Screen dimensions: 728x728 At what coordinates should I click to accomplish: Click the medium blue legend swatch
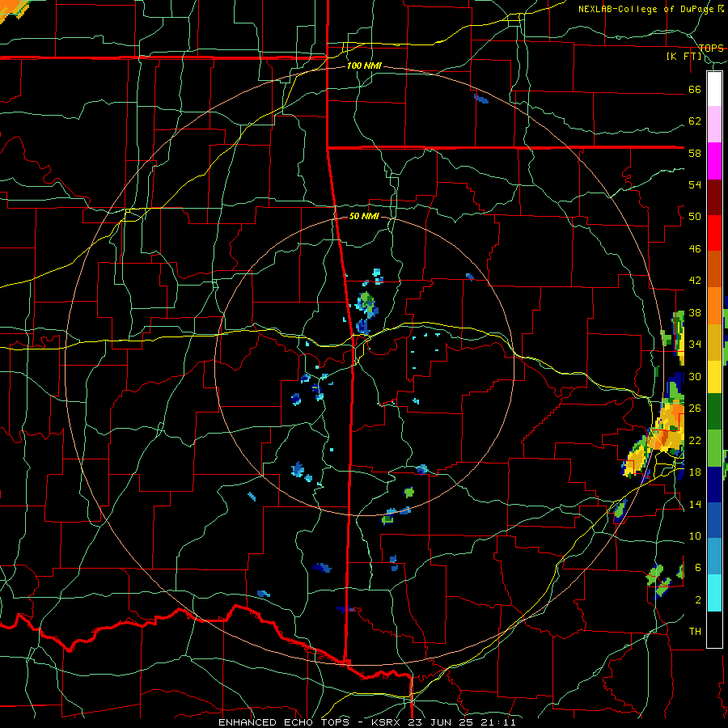coord(714,520)
